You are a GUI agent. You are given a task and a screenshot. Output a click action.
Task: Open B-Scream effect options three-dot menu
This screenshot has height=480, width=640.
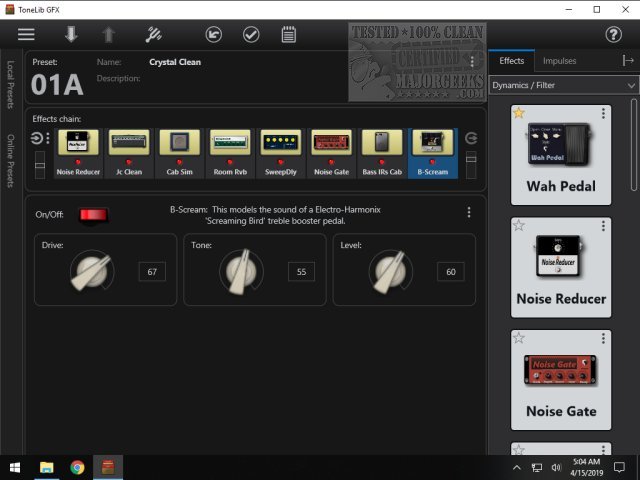469,212
